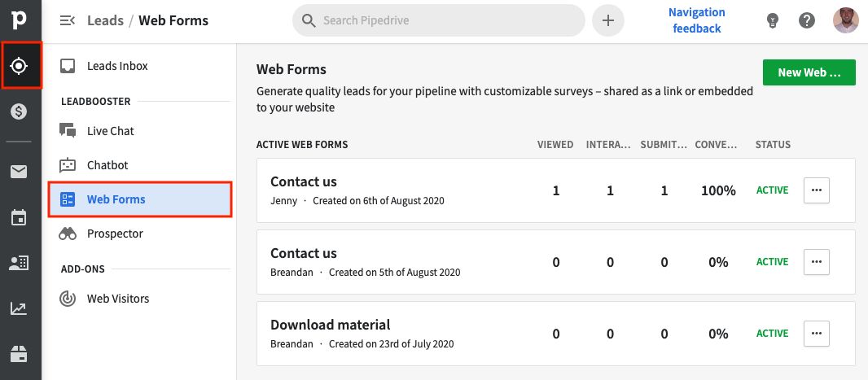Open Insights chart icon in sidebar
868x380 pixels.
pyautogui.click(x=19, y=308)
